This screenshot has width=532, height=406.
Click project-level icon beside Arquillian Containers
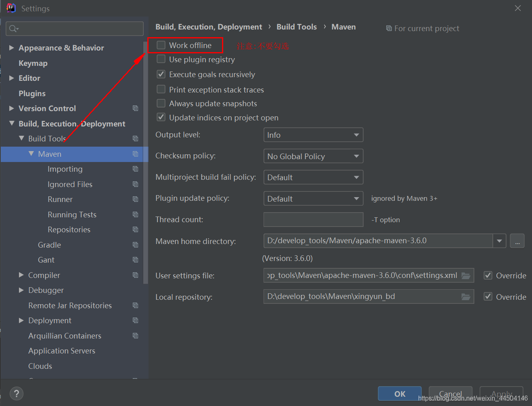click(x=135, y=336)
